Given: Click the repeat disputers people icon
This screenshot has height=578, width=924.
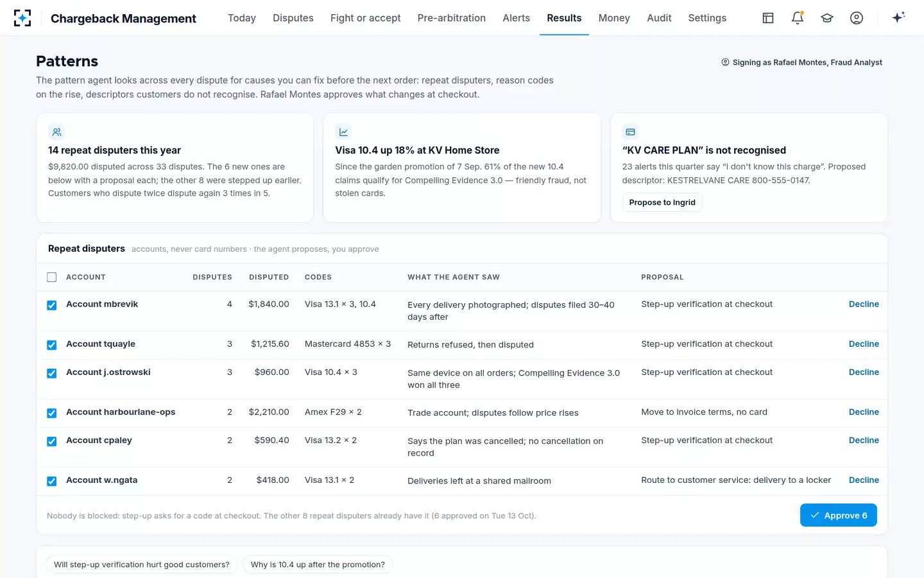Looking at the screenshot, I should 56,132.
